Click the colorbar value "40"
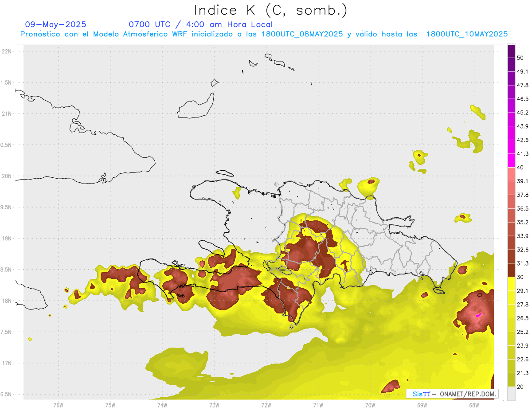532x411 pixels. click(520, 168)
